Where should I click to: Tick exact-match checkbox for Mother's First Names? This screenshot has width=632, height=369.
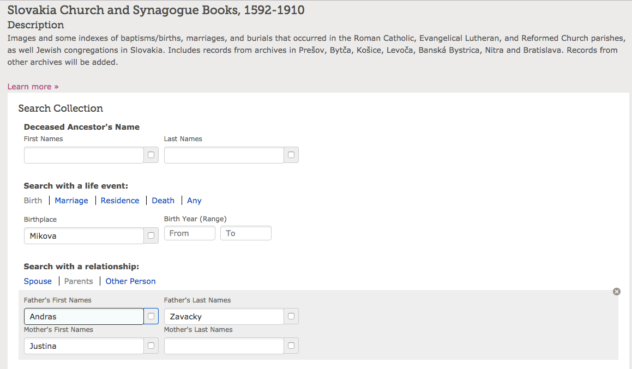(151, 346)
